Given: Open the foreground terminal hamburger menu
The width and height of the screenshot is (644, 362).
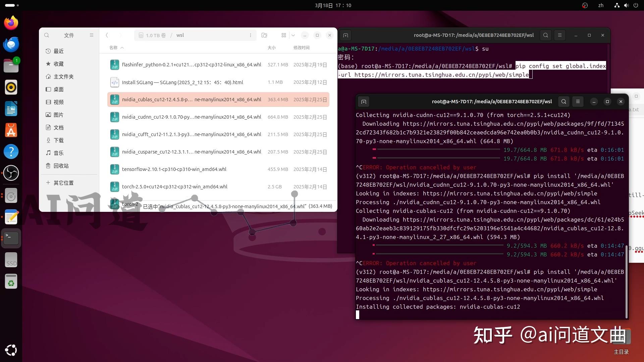Looking at the screenshot, I should click(x=578, y=102).
